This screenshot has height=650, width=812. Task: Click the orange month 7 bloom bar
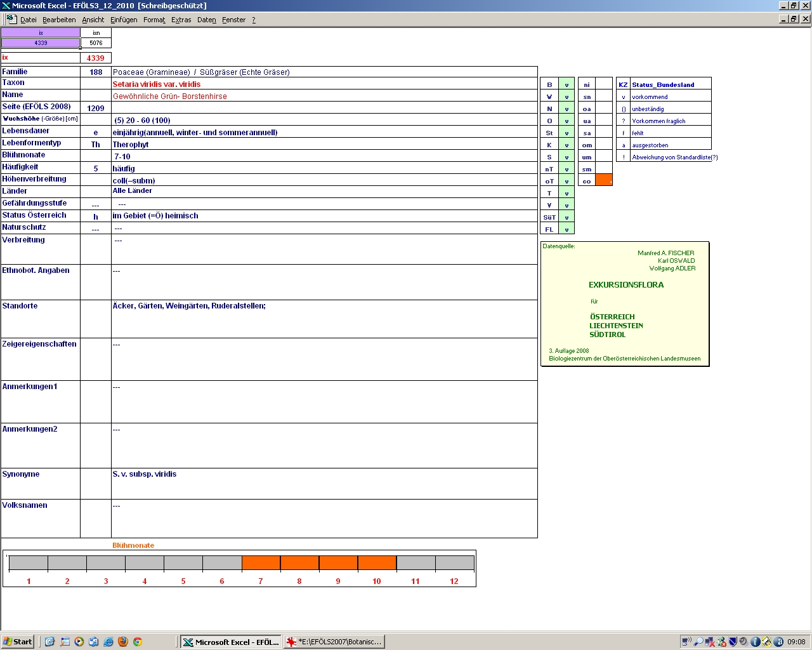pos(261,562)
